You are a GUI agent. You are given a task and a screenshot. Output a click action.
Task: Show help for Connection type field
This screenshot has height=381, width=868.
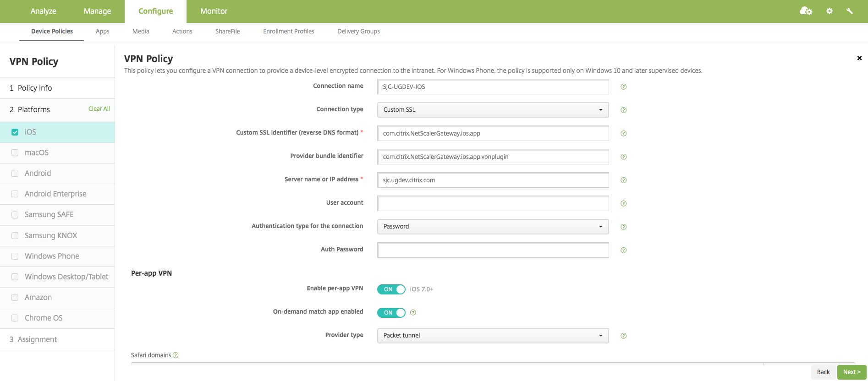click(x=623, y=110)
